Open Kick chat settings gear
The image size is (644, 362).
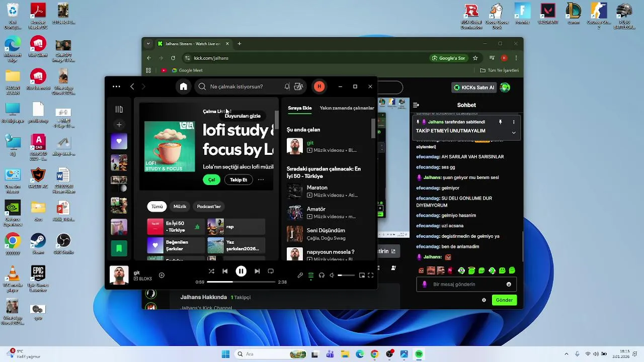coord(484,300)
